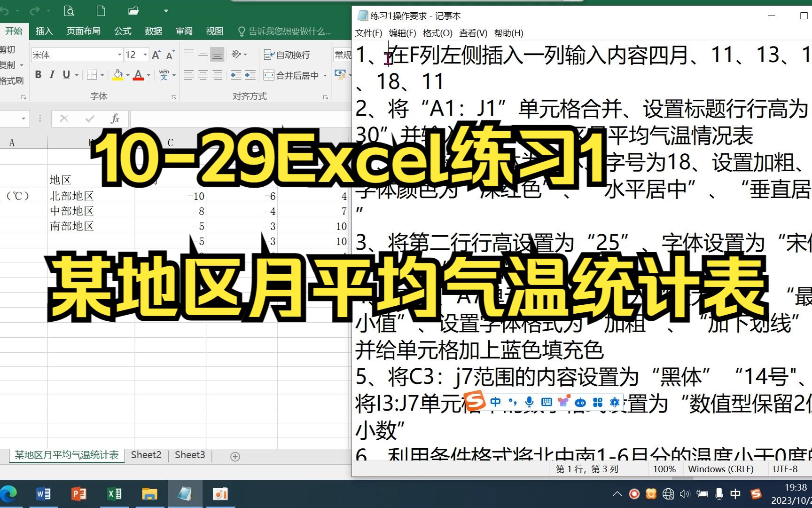Expand the border styles dropdown arrow

point(102,75)
